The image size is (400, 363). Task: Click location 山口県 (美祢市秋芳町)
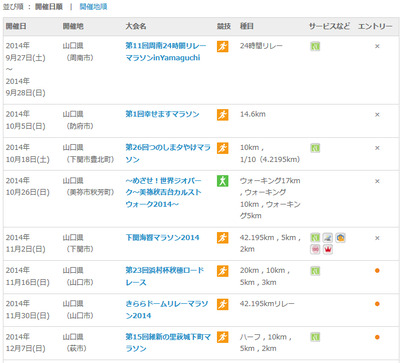pyautogui.click(x=88, y=186)
